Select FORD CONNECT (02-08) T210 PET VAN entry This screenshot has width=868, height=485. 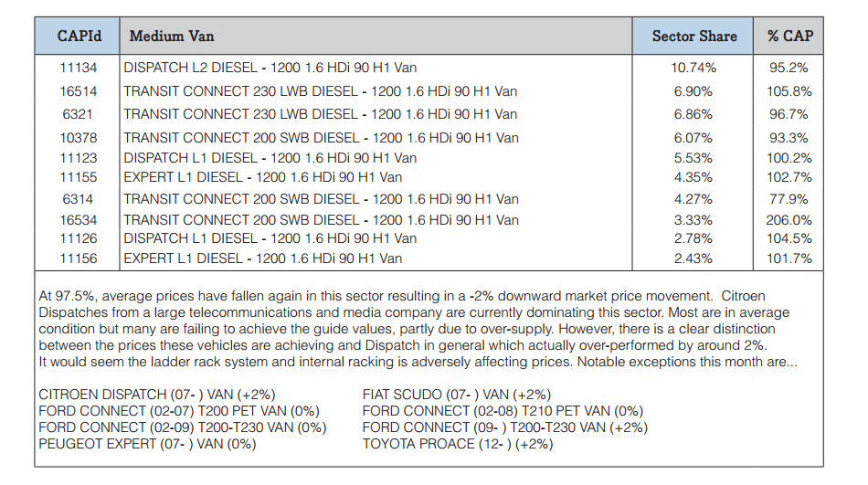[503, 411]
